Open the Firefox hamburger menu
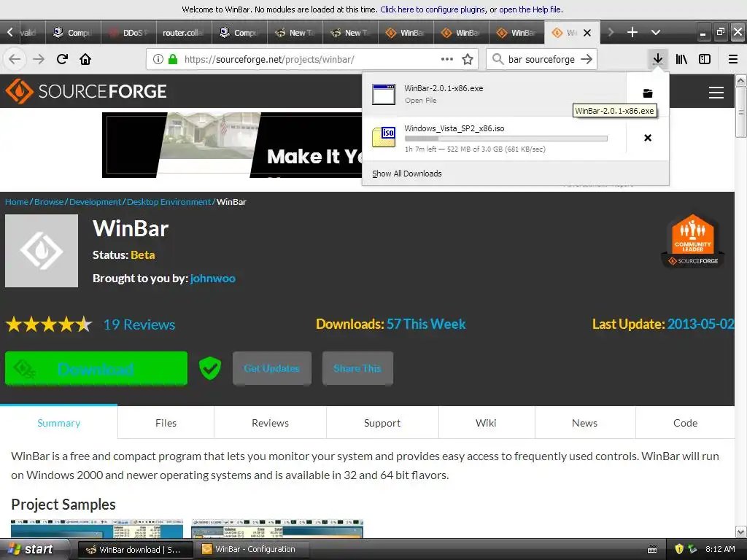 pyautogui.click(x=732, y=59)
